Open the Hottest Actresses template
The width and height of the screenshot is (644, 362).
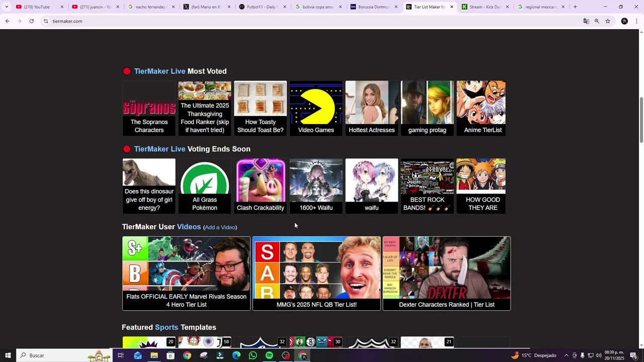[371, 108]
